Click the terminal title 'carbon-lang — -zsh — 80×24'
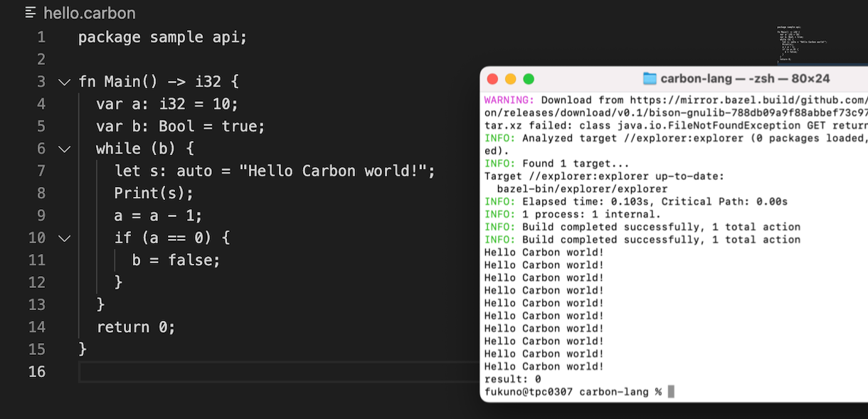The image size is (868, 419). pos(745,79)
